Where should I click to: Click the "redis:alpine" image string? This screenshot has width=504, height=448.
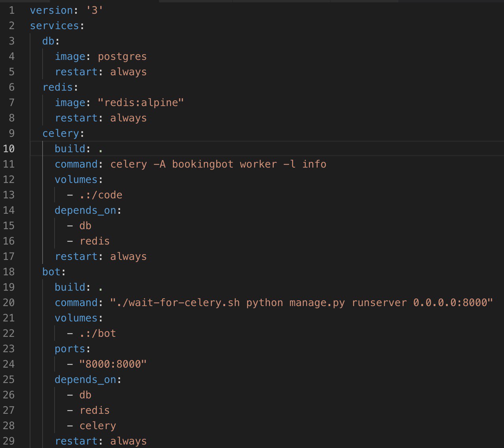tap(141, 103)
